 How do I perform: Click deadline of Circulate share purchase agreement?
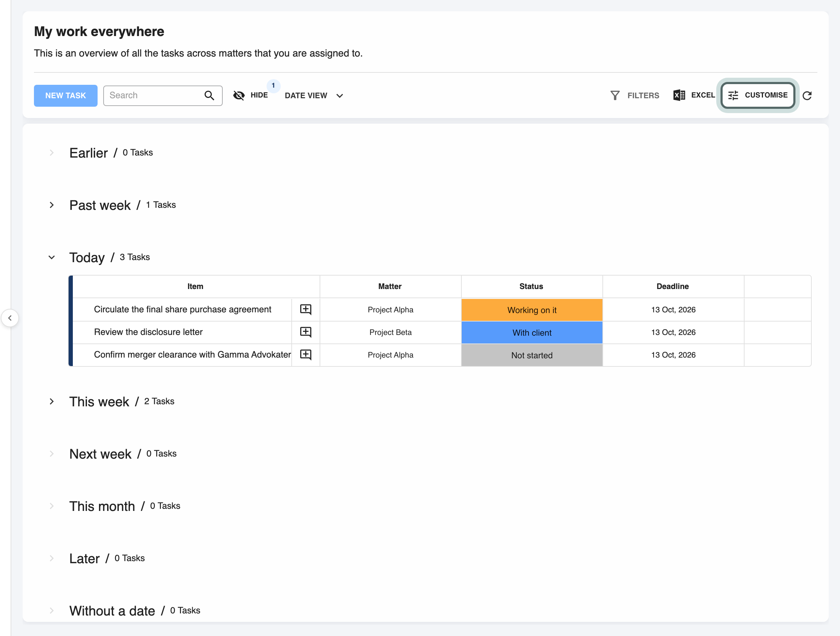coord(673,310)
